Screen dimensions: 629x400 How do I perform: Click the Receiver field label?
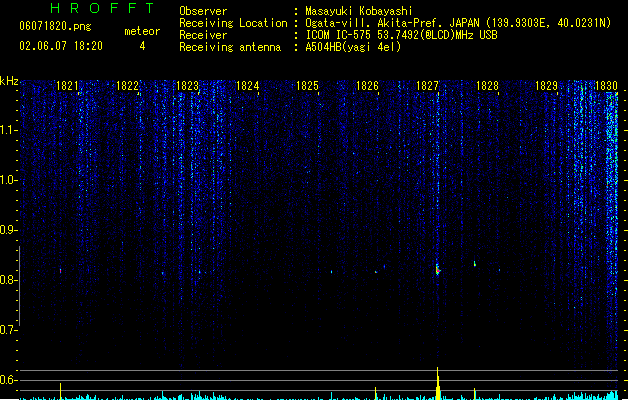pos(203,35)
